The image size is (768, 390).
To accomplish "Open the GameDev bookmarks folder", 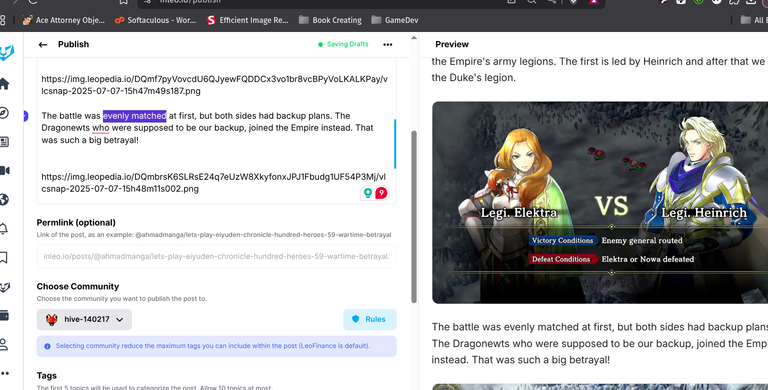I will (x=395, y=20).
